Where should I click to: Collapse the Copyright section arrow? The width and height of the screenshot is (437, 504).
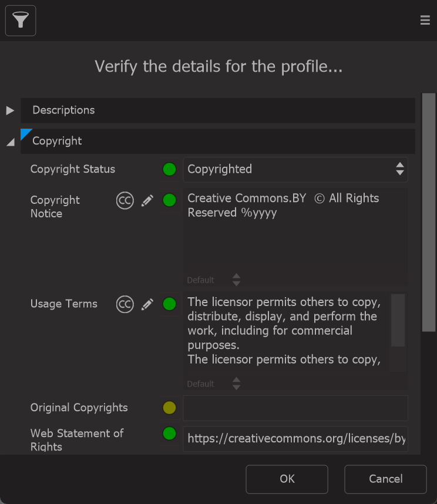click(11, 142)
